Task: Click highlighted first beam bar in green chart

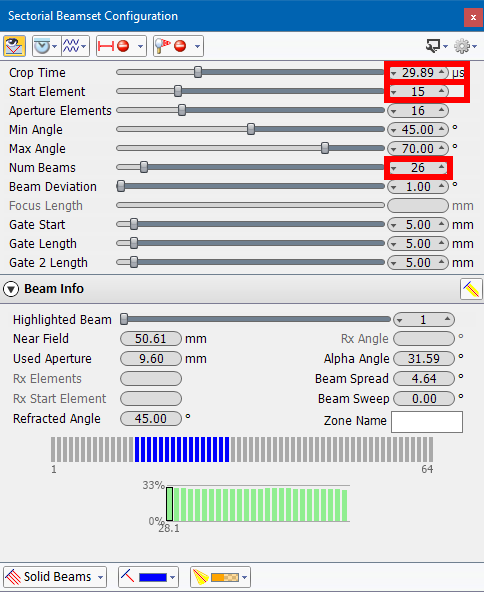Action: click(x=170, y=504)
